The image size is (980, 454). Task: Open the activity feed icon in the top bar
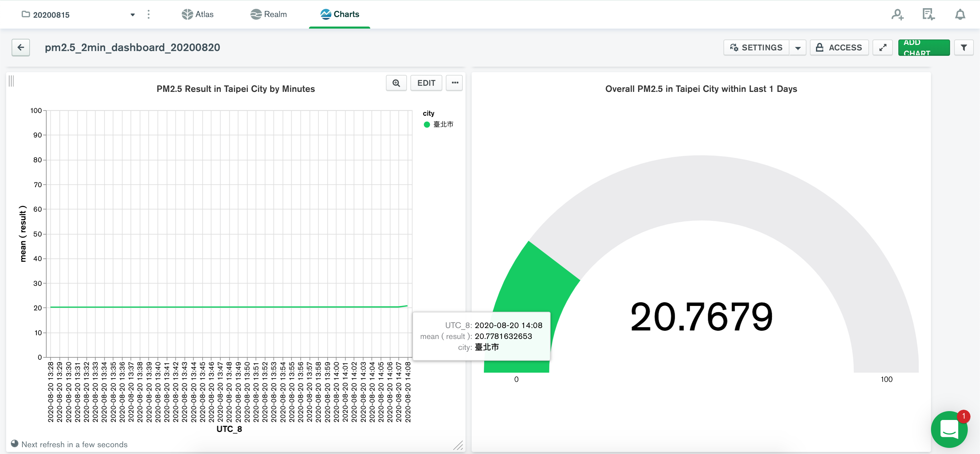928,14
